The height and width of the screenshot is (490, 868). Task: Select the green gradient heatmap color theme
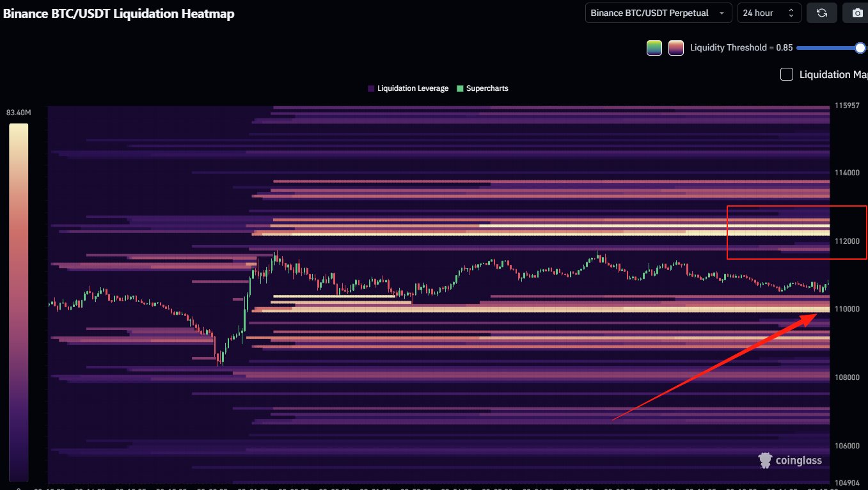[654, 47]
